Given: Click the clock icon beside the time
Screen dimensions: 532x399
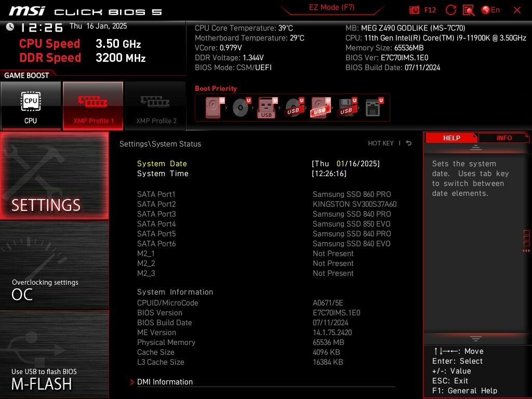Looking at the screenshot, I should [x=10, y=27].
